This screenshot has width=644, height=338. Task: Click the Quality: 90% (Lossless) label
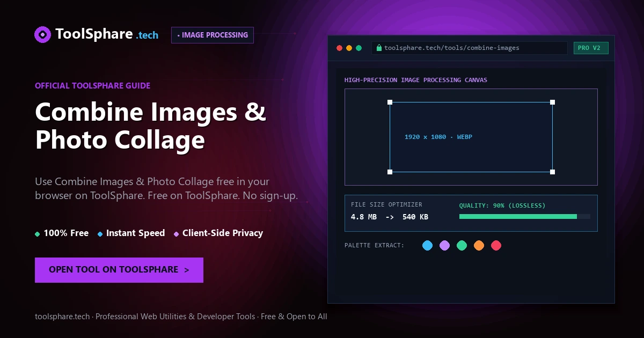point(502,205)
